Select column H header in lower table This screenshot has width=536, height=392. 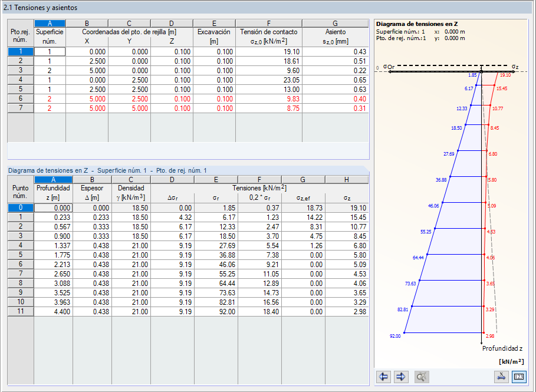click(x=347, y=179)
